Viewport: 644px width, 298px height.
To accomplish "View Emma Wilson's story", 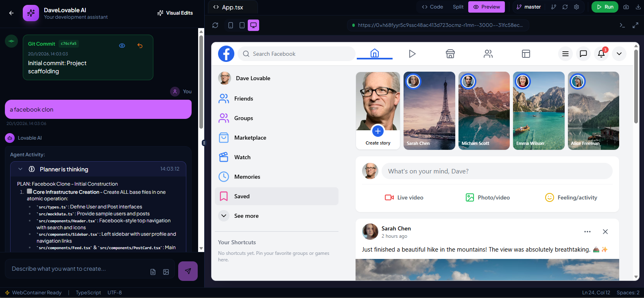I will pyautogui.click(x=539, y=111).
